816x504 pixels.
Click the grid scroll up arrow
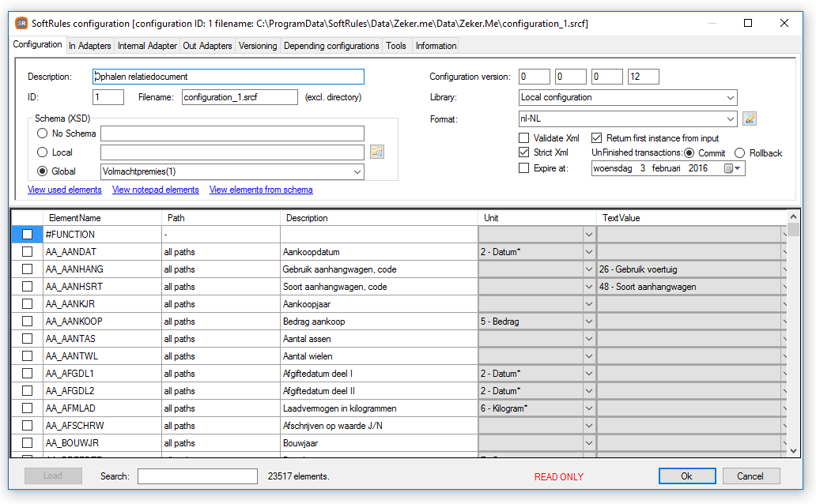[793, 216]
